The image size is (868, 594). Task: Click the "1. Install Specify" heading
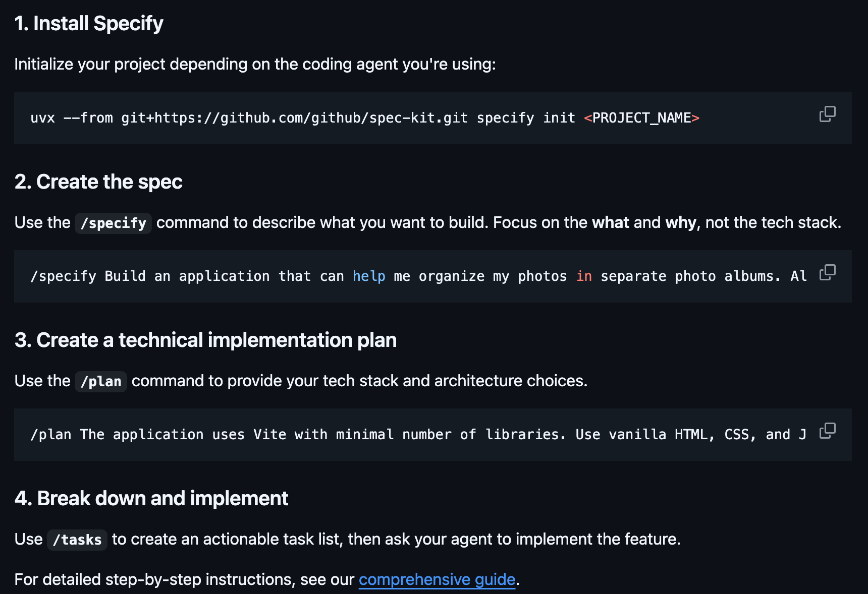[x=89, y=24]
